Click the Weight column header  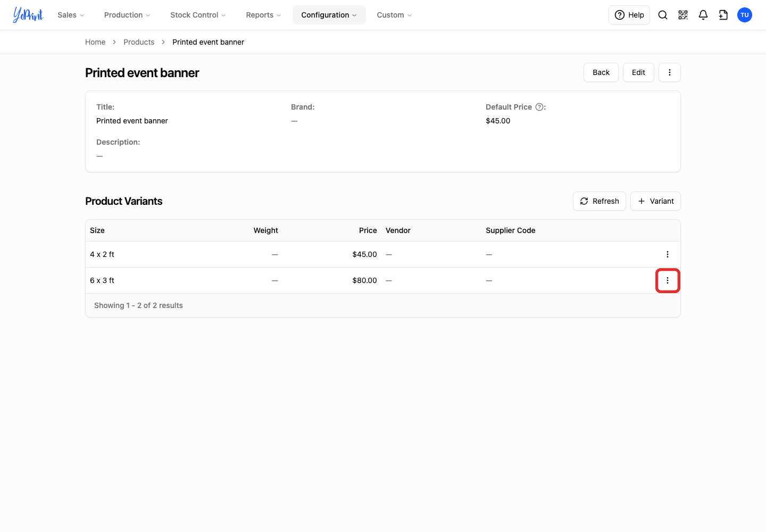click(266, 230)
